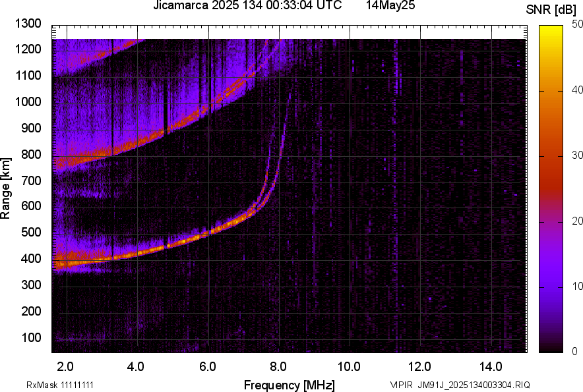The width and height of the screenshot is (583, 392).
Task: Click the 900 range tick label
Action: [x=31, y=128]
